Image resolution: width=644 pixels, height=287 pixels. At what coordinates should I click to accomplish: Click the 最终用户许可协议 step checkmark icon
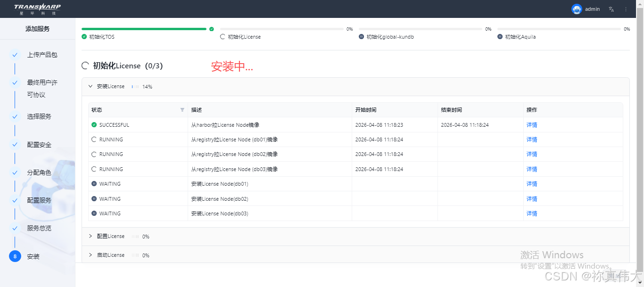[x=15, y=82]
